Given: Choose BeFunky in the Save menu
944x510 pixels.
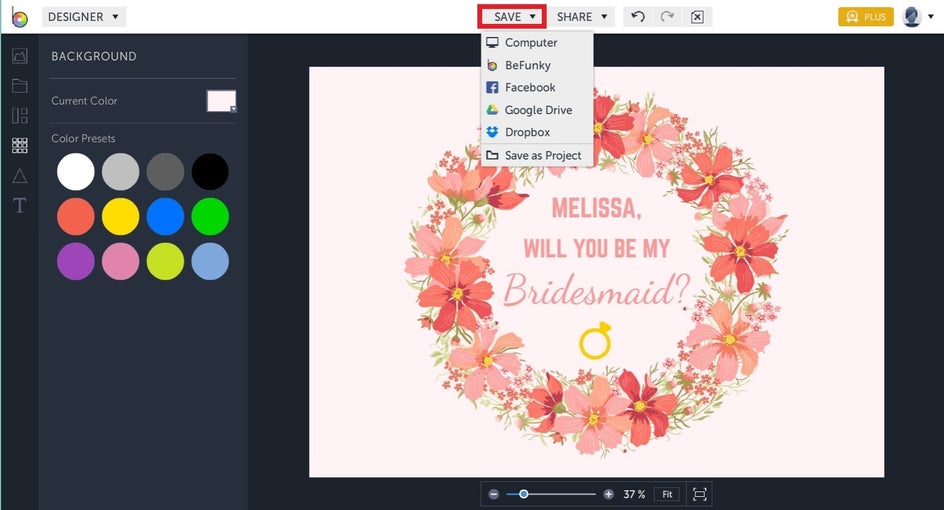Looking at the screenshot, I should click(x=537, y=65).
